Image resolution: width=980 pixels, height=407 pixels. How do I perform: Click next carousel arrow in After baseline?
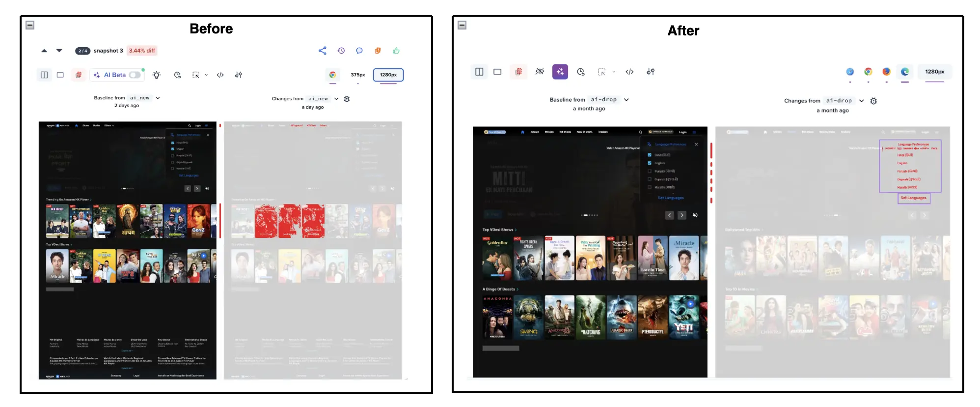[681, 215]
